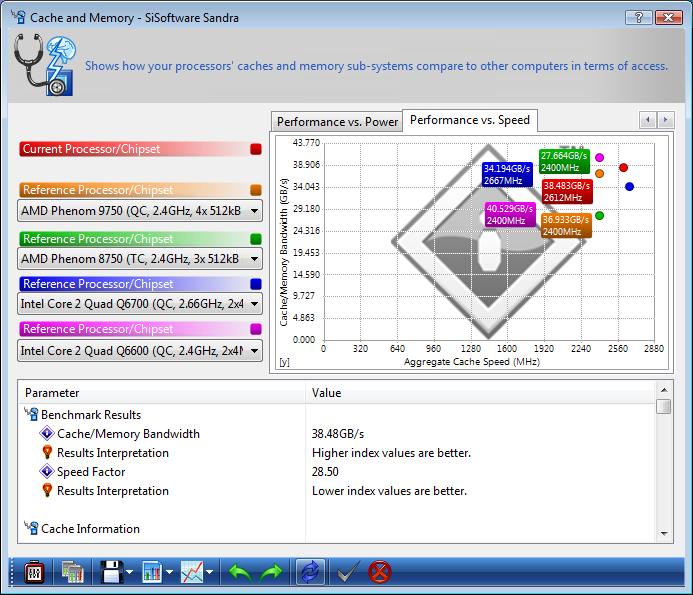Screen dimensions: 693x595
Task: Click the 38.48GB/s value cell
Action: tap(338, 434)
